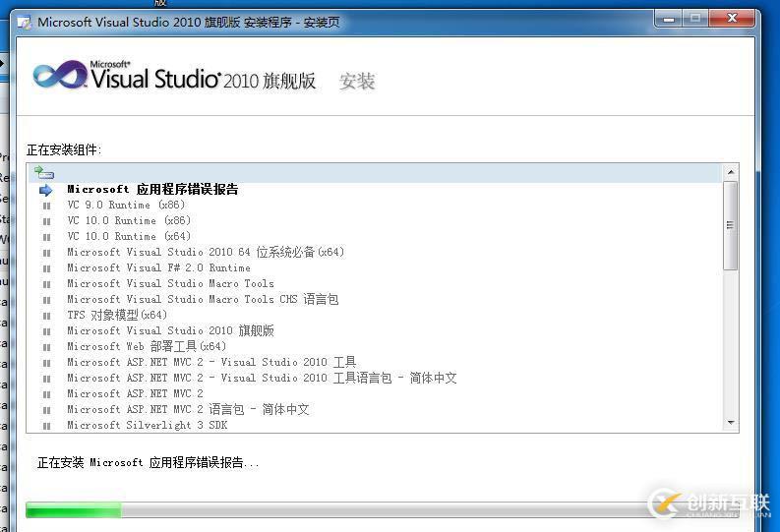Click pending icon beside Visual Studio 2010 旗舰版 row

(x=47, y=331)
